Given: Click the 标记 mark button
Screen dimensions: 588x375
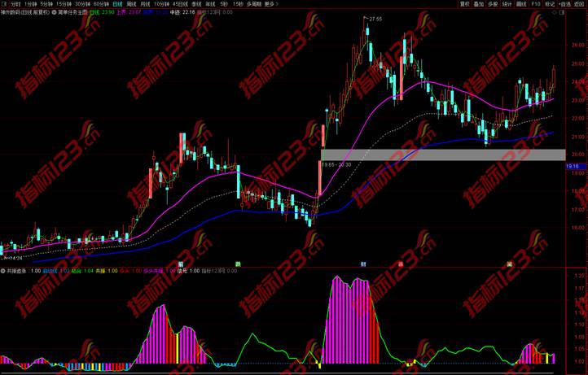Looking at the screenshot, I should tap(550, 4).
